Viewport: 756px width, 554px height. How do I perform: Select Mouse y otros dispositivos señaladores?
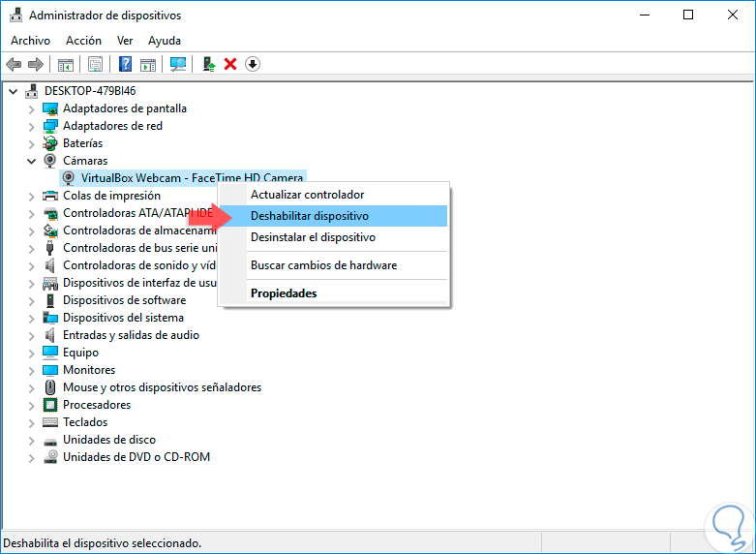[162, 387]
